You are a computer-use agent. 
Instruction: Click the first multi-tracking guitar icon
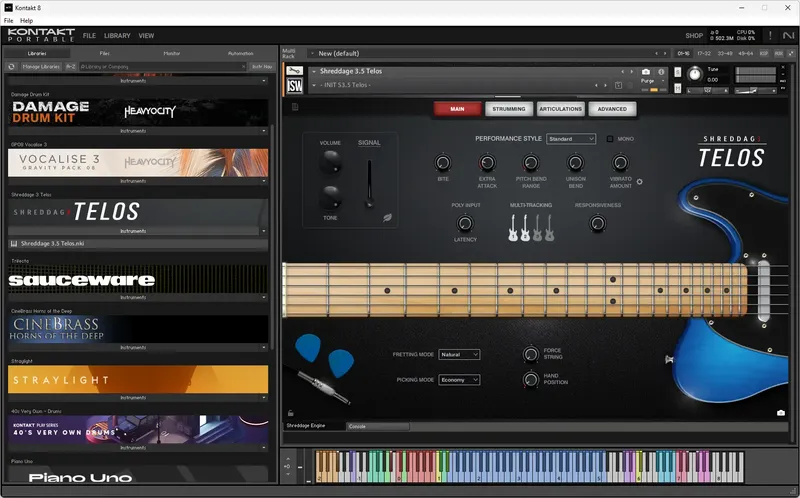point(513,228)
